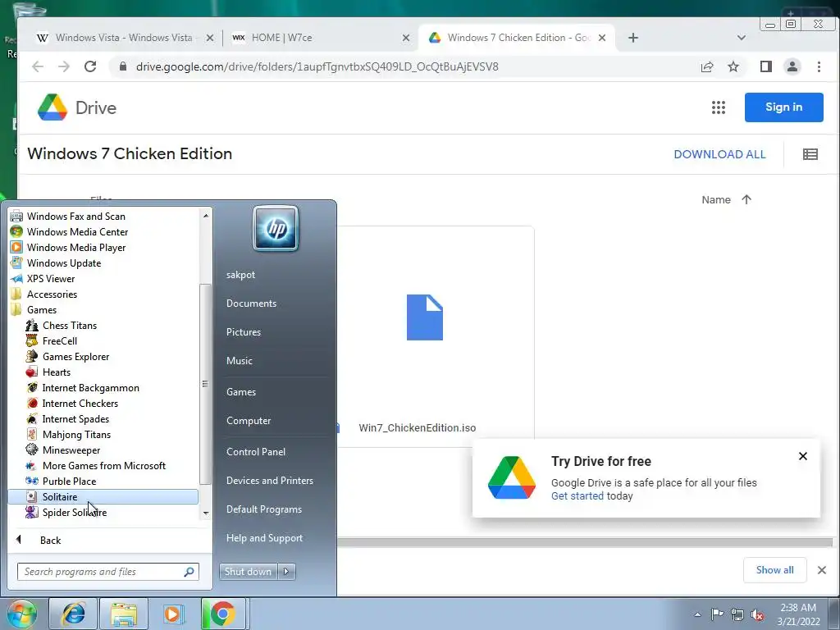
Task: Open the Chrome profile avatar
Action: click(x=792, y=66)
